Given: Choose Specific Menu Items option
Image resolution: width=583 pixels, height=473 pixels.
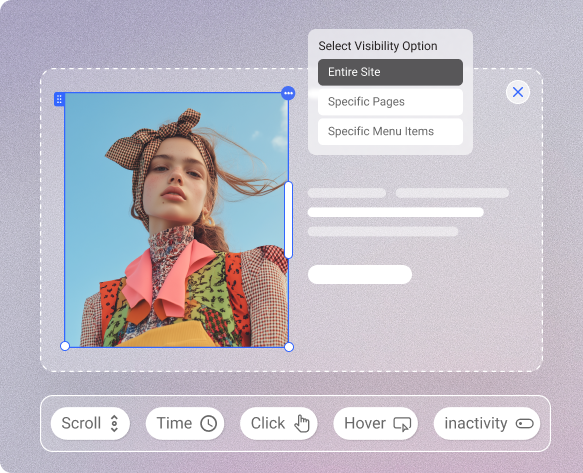Looking at the screenshot, I should click(390, 132).
